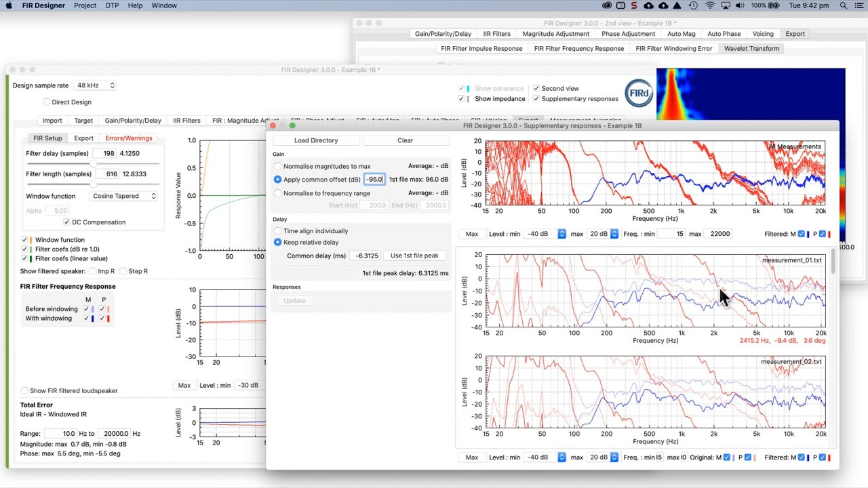Viewport: 868px width, 488px height.
Task: Click the Google Drive triangle menu bar icon
Action: click(677, 5)
